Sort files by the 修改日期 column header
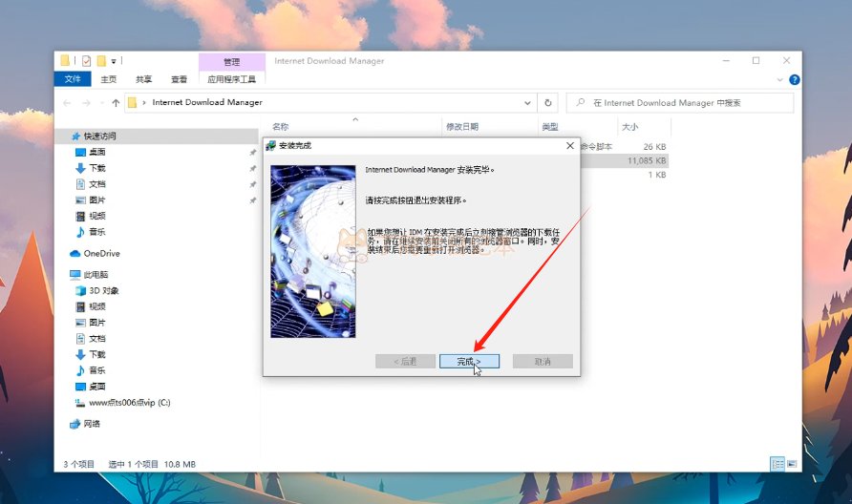Viewport: 852px width, 504px height. pos(462,127)
